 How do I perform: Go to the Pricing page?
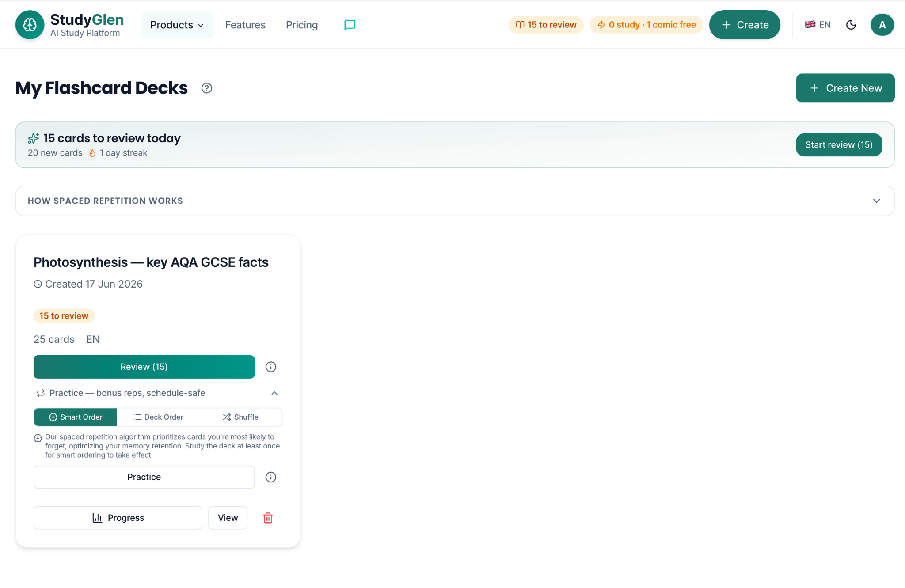click(x=302, y=25)
